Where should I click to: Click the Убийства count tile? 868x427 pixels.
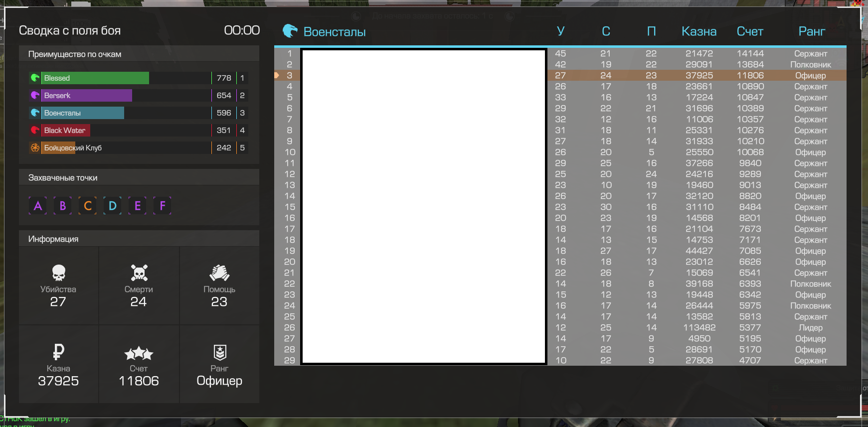[59, 286]
